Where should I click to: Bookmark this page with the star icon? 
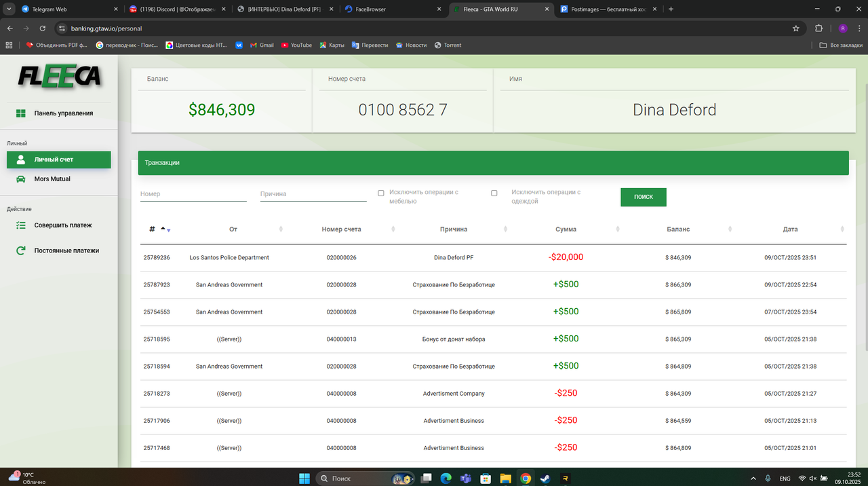(795, 29)
